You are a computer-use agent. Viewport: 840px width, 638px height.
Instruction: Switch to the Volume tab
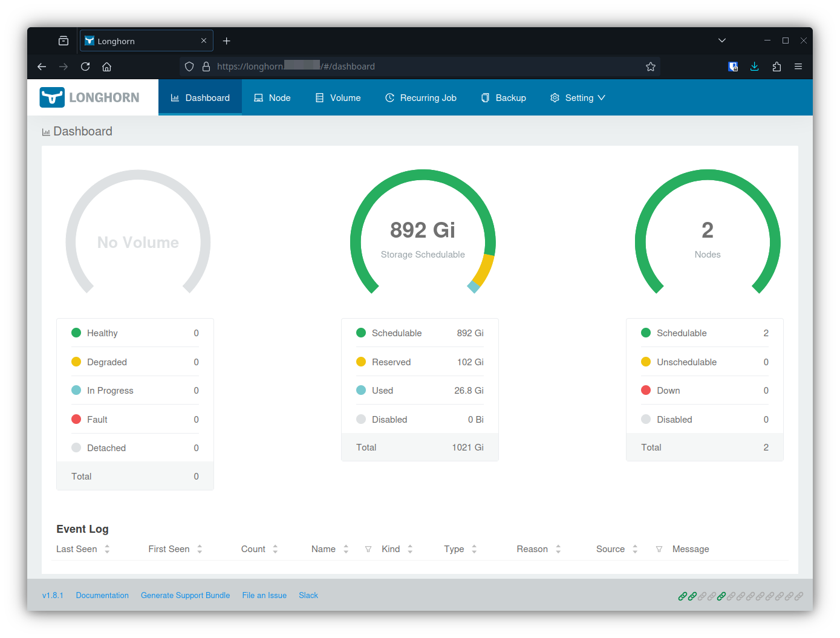coord(338,98)
